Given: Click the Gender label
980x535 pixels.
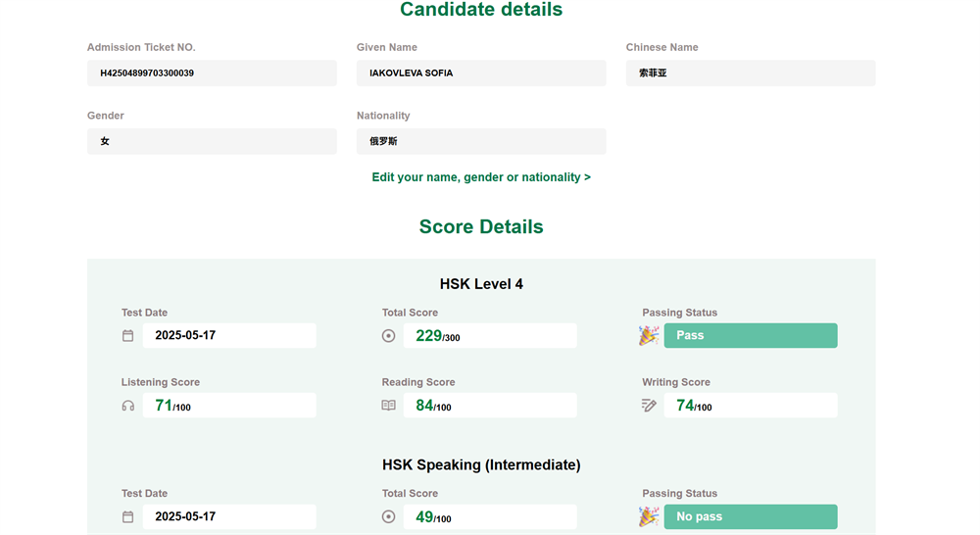Looking at the screenshot, I should (106, 116).
